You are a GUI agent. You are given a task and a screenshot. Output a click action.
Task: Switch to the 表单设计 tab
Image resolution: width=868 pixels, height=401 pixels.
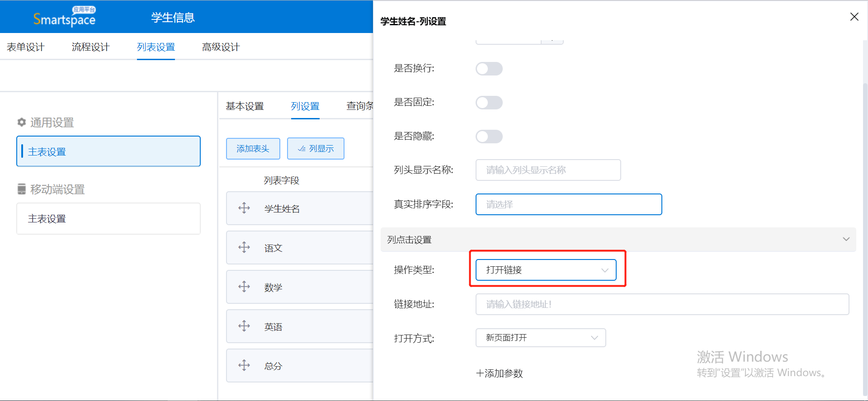coord(26,47)
